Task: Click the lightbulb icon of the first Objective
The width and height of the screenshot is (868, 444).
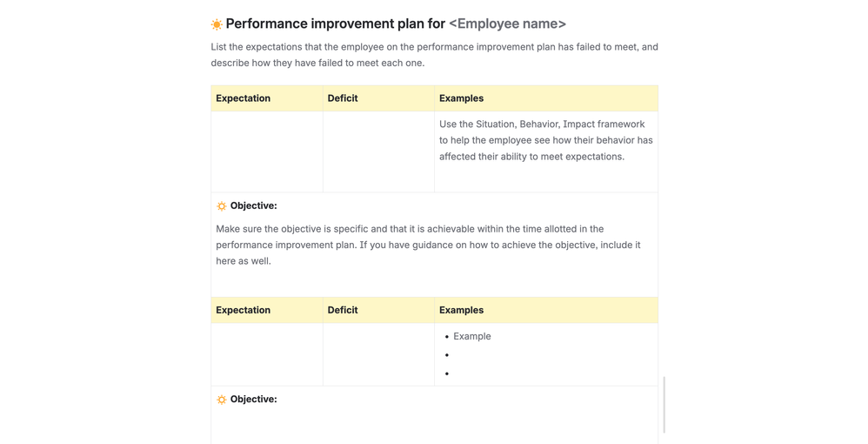Action: coord(222,206)
